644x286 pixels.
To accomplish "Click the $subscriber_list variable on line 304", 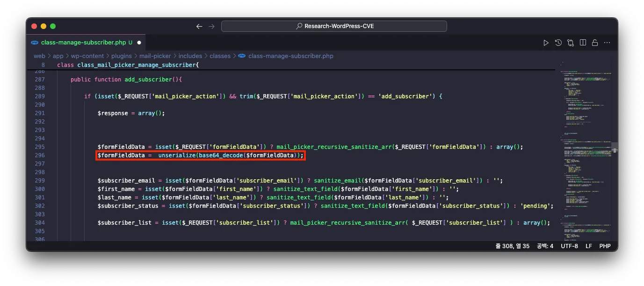I will 124,223.
